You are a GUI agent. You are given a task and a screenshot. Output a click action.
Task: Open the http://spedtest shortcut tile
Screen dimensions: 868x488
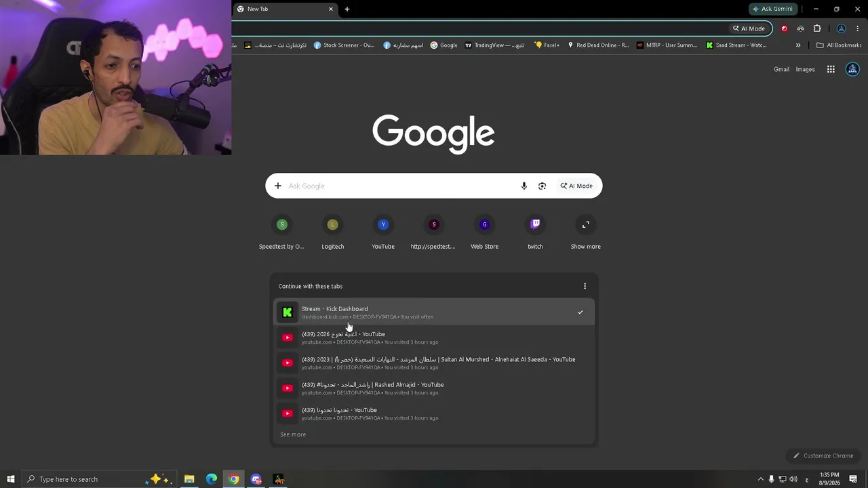(x=433, y=232)
